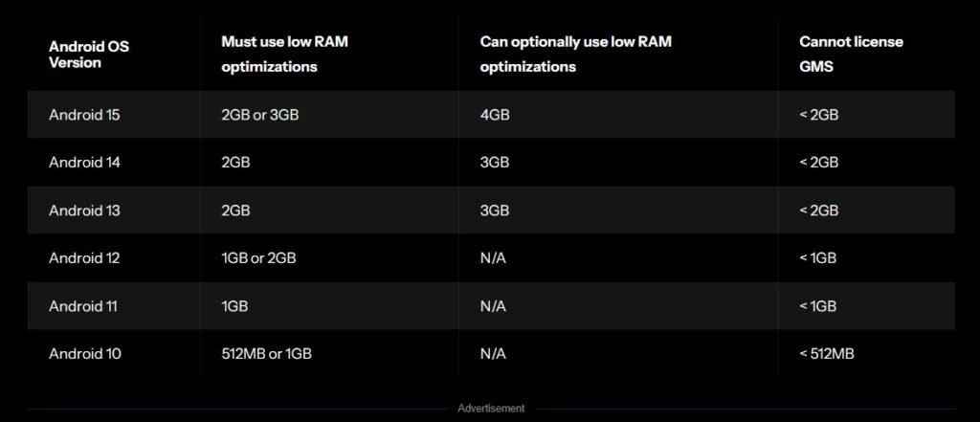The width and height of the screenshot is (980, 422).
Task: Click the "3GB" cell in Android 14 row
Action: [495, 163]
